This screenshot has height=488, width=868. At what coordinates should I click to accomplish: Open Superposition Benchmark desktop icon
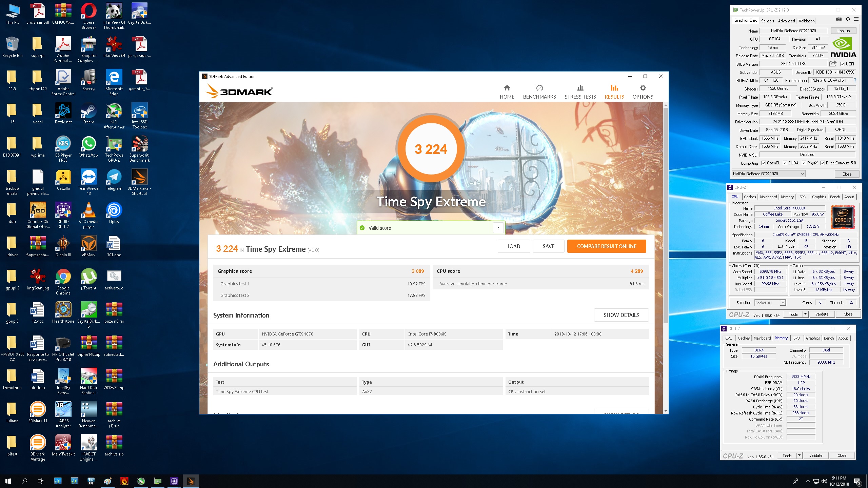139,149
